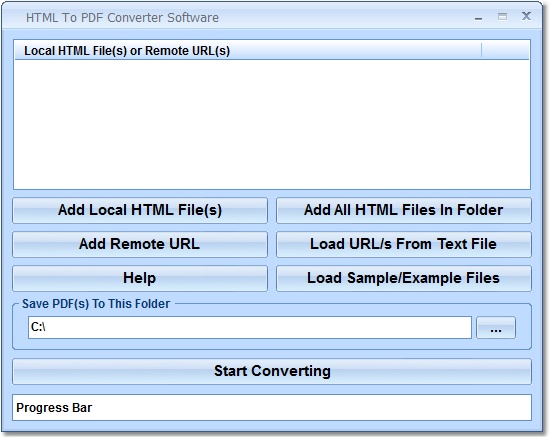Open the Help button
Screen dimensions: 550x439
tap(140, 278)
